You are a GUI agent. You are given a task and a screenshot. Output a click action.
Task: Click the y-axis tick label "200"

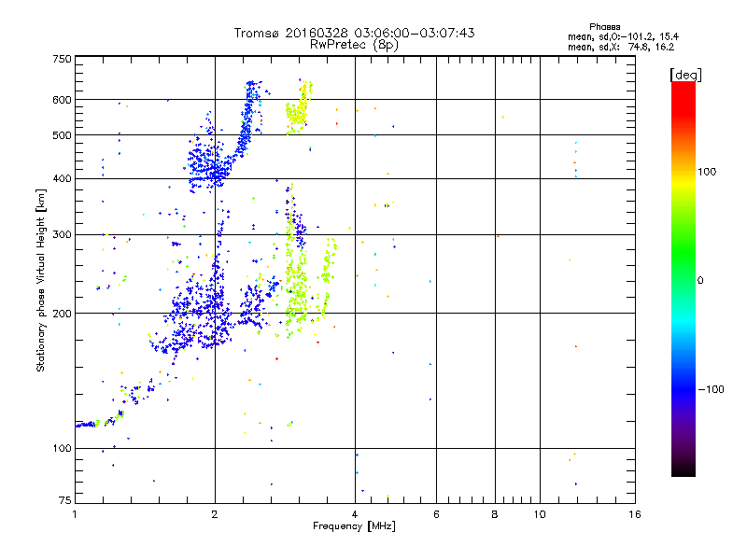pyautogui.click(x=62, y=314)
